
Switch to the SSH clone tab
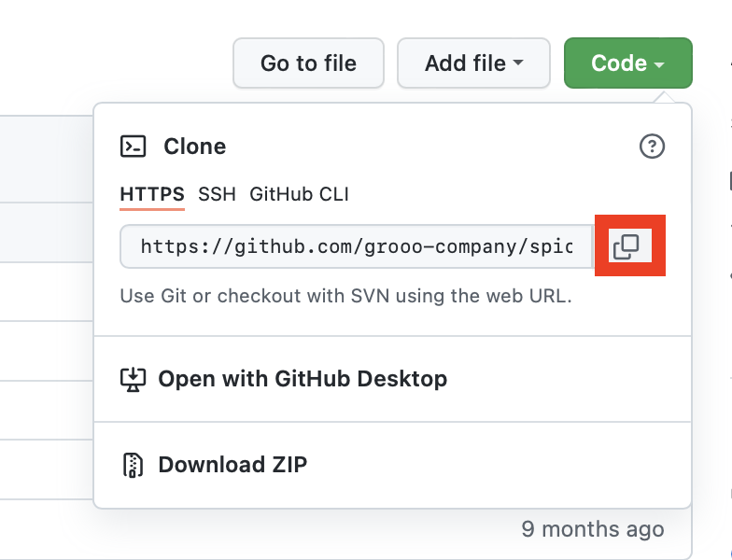pyautogui.click(x=217, y=194)
